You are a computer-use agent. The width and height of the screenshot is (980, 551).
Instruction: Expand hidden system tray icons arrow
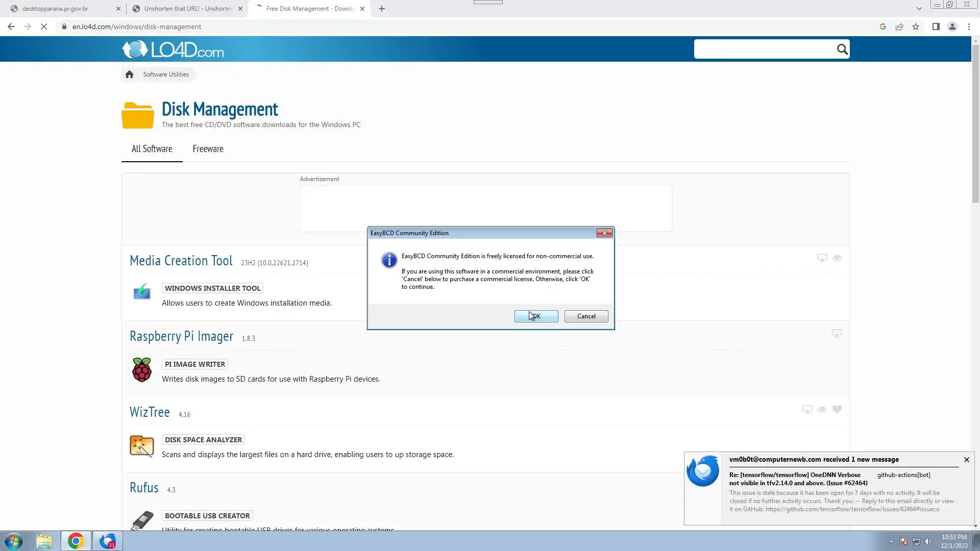tap(891, 542)
